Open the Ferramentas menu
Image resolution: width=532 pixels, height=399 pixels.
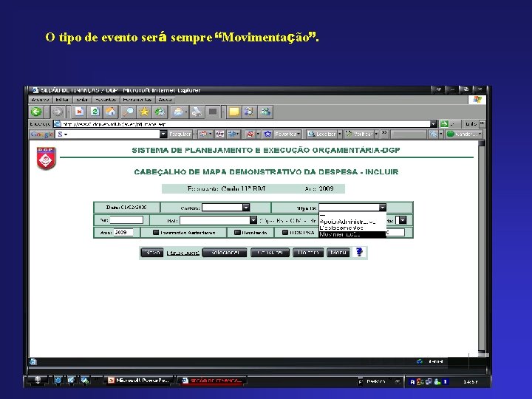[x=137, y=100]
